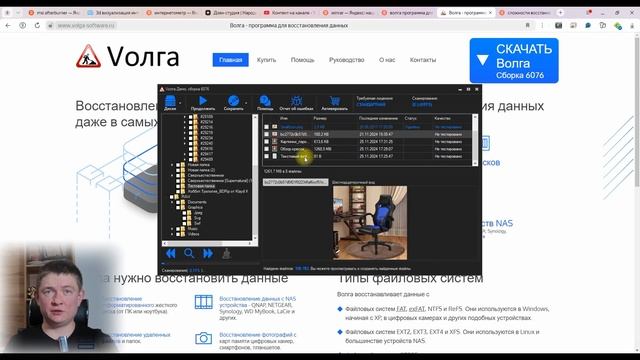The height and width of the screenshot is (360, 640).
Task: Expand the Music tree node
Action: [x=172, y=229]
